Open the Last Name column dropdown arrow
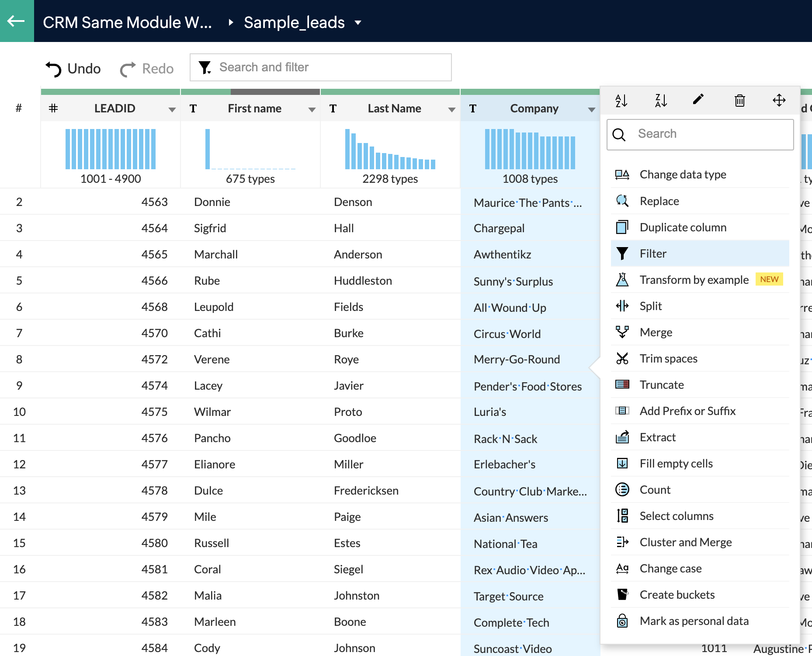This screenshot has height=656, width=812. tap(452, 109)
